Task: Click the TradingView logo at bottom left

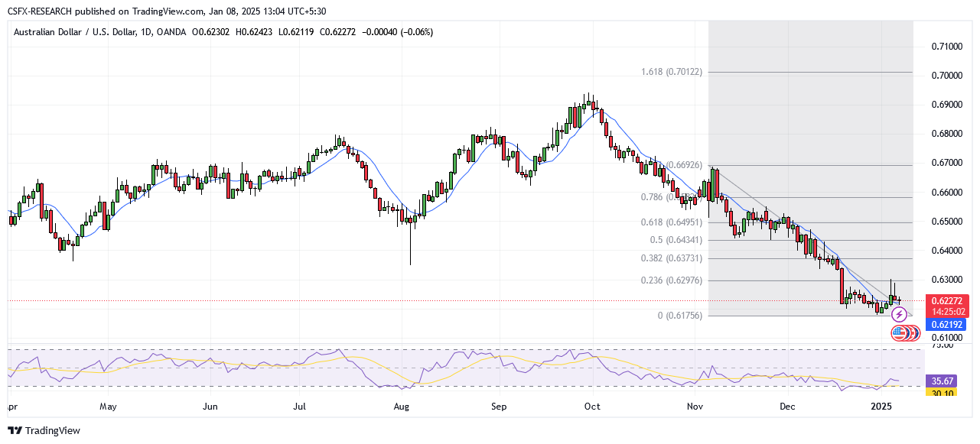Action: coord(44,430)
